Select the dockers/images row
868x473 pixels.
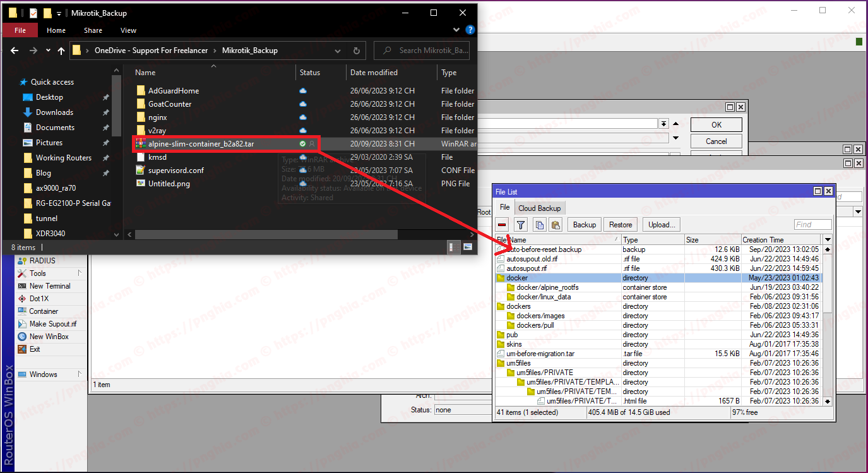pos(658,316)
